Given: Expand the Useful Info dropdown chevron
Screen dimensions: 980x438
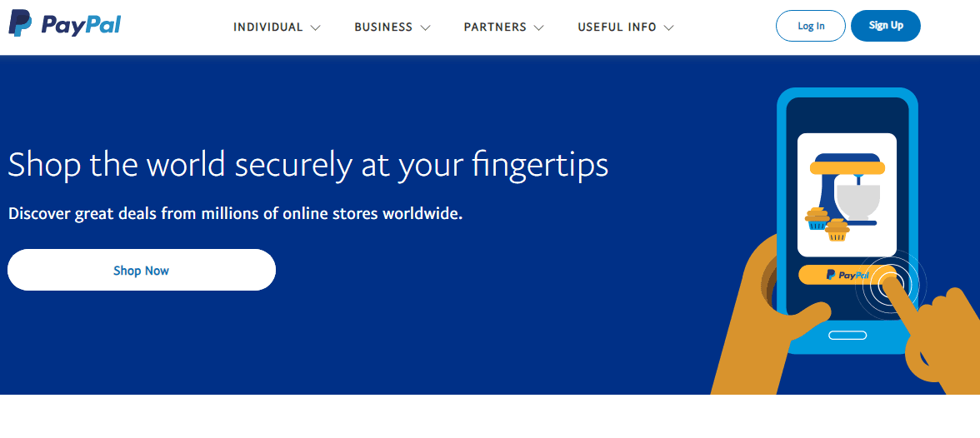Looking at the screenshot, I should point(668,27).
